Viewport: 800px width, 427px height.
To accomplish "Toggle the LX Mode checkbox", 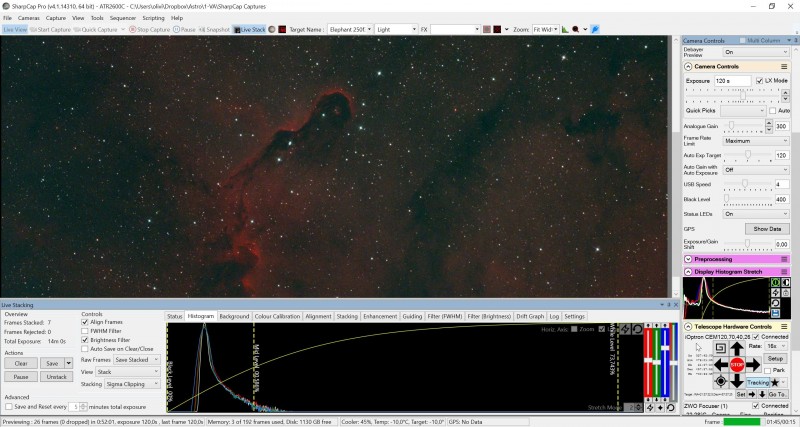I will click(759, 81).
